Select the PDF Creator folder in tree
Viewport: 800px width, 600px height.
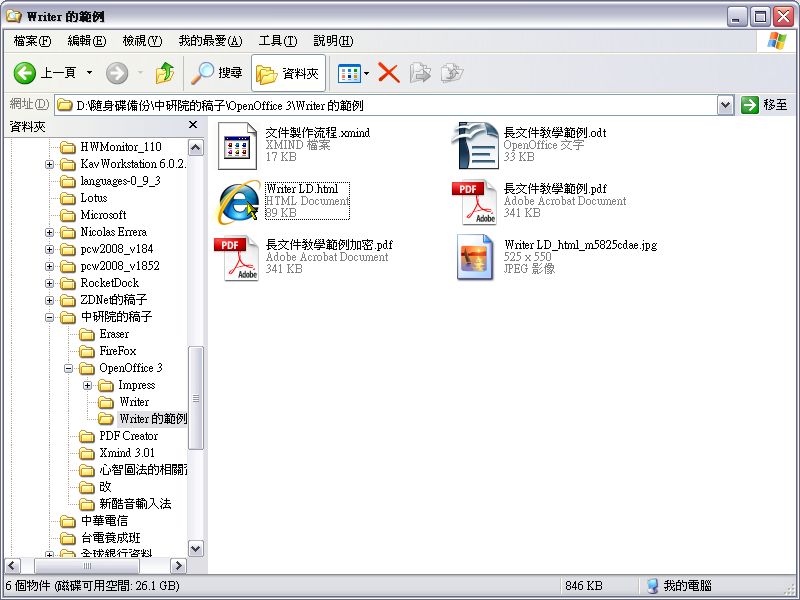tap(118, 436)
